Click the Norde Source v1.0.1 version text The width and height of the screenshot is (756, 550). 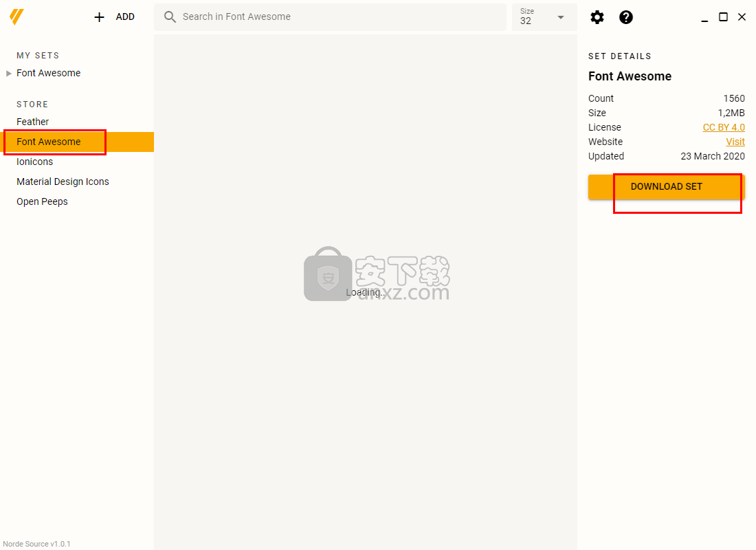36,544
